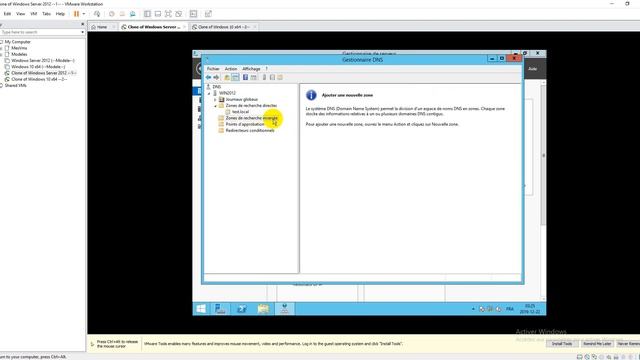Open PowerShell from the guest taskbar
This screenshot has width=640, height=360.
[x=242, y=309]
